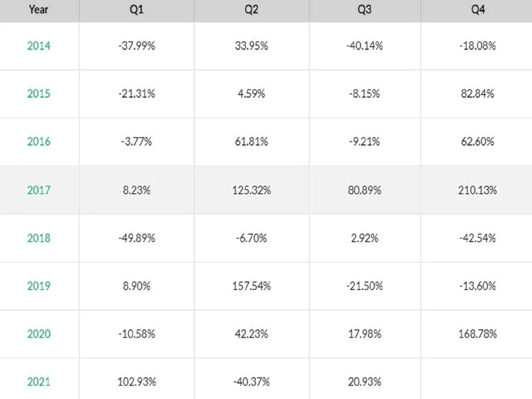Click the Q1 column header
Screen dimensions: 532x399
pos(136,10)
